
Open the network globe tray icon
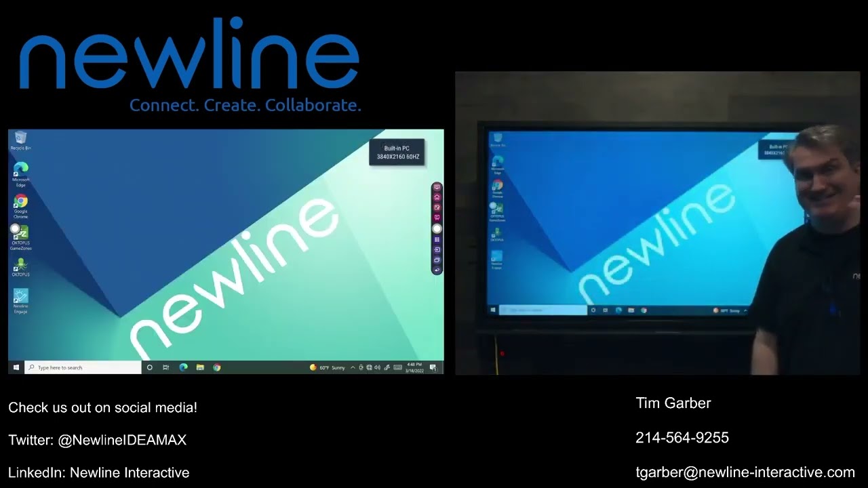click(x=369, y=367)
